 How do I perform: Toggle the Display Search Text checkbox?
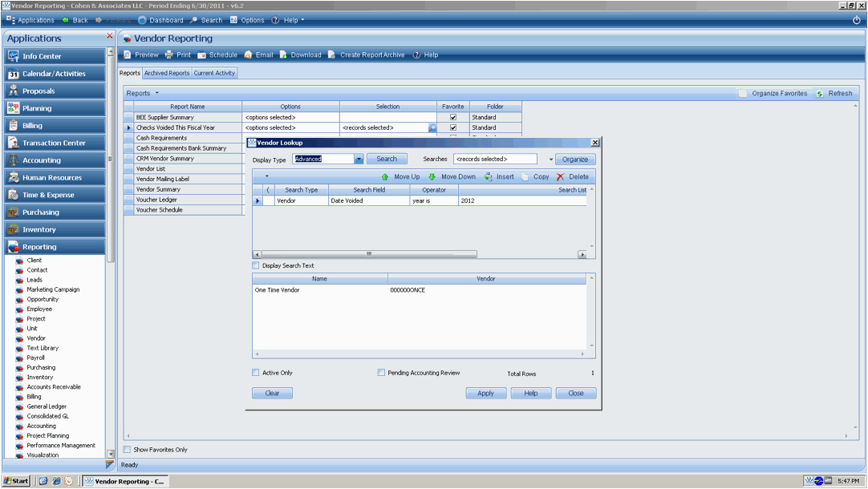coord(256,266)
